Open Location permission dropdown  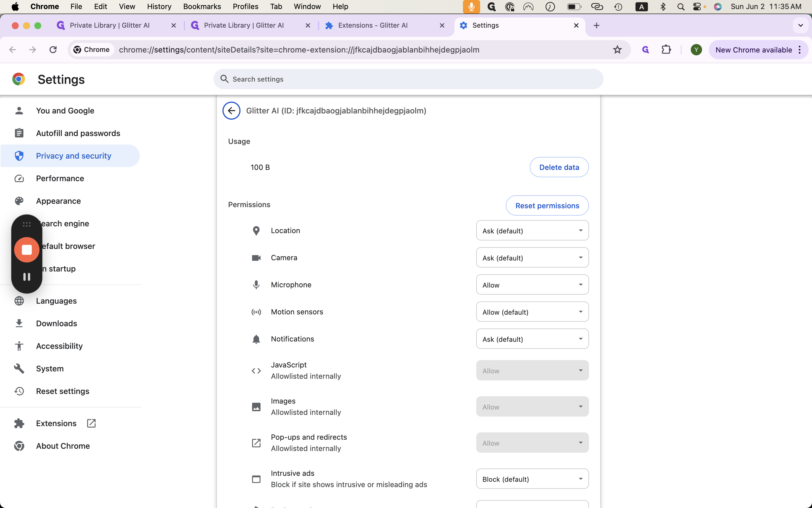(x=532, y=231)
